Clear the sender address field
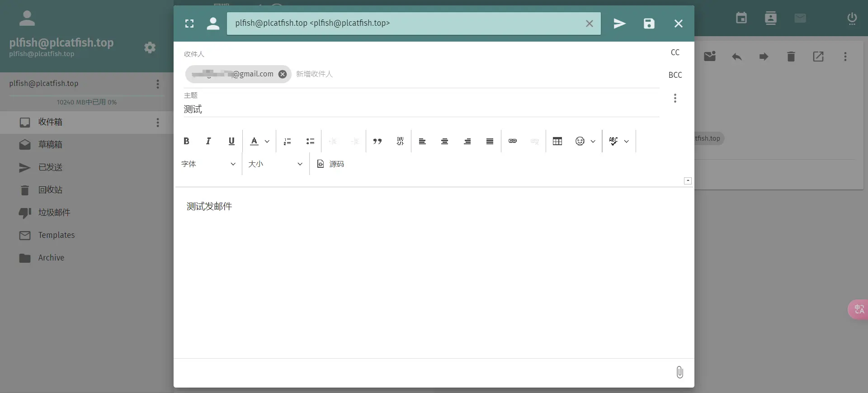The width and height of the screenshot is (868, 393). point(590,24)
